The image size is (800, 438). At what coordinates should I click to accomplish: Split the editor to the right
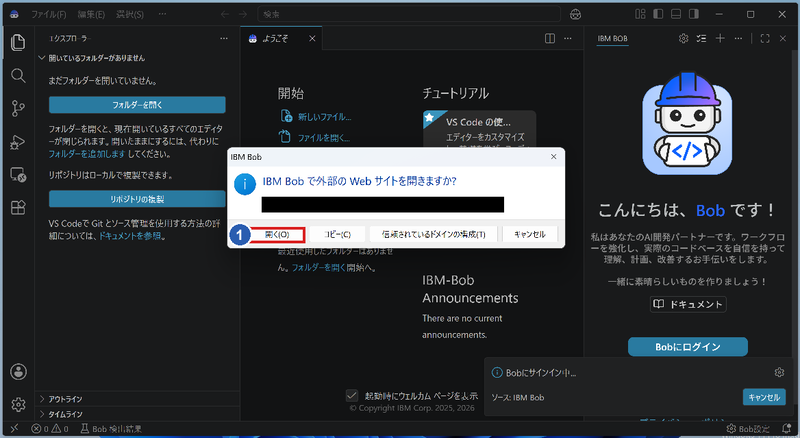[550, 38]
